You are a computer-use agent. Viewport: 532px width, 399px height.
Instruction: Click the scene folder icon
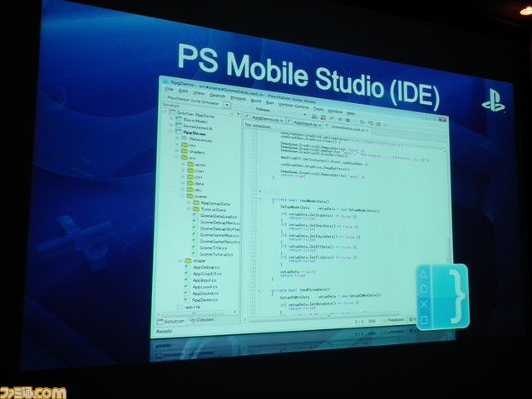[190, 196]
